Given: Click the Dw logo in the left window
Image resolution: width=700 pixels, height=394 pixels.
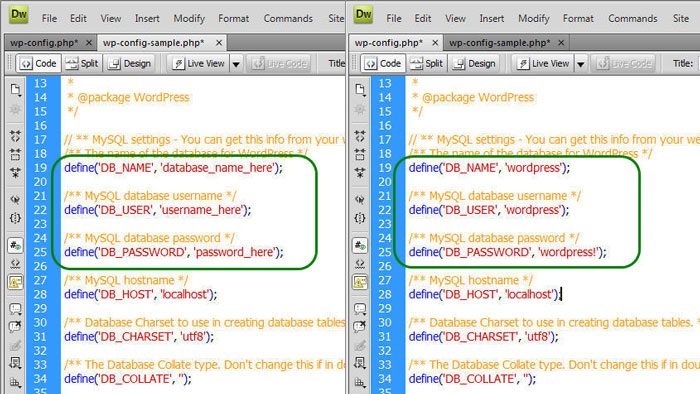Looking at the screenshot, I should [19, 15].
